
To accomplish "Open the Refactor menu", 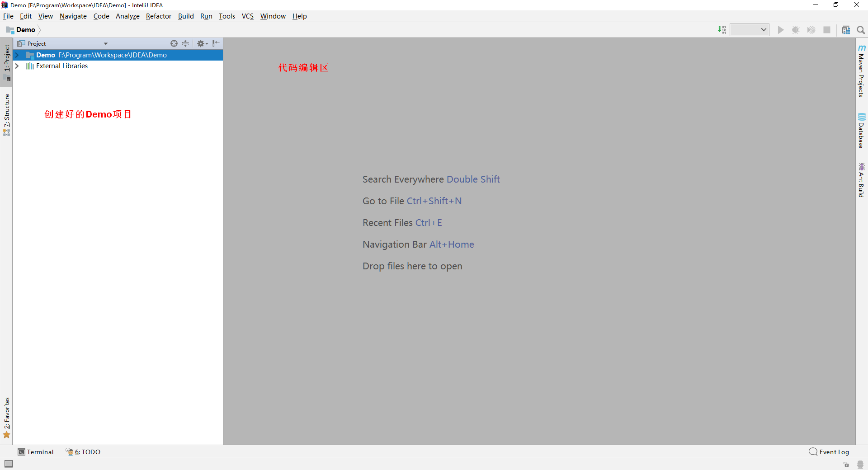I will pos(158,16).
